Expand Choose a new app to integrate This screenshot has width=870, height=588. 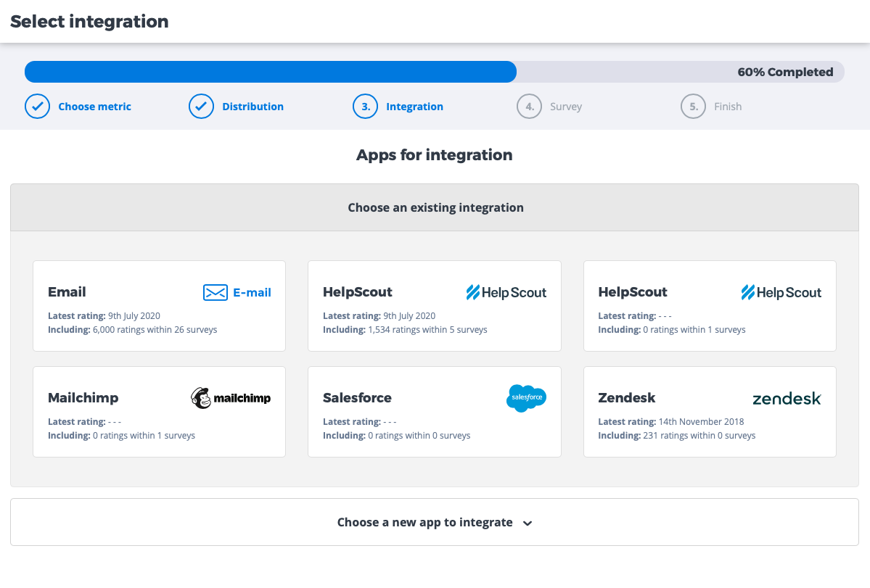point(435,522)
